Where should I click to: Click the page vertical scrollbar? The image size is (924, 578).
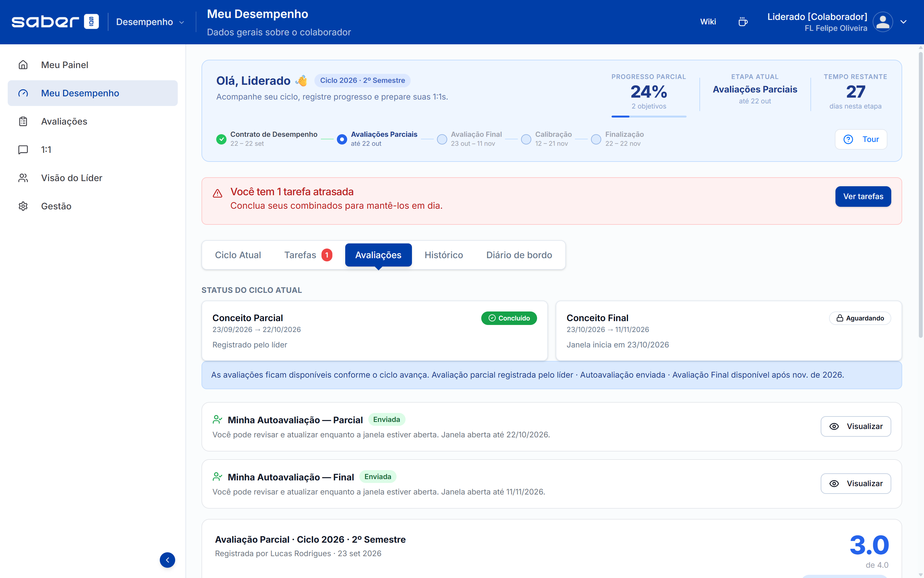point(920,195)
